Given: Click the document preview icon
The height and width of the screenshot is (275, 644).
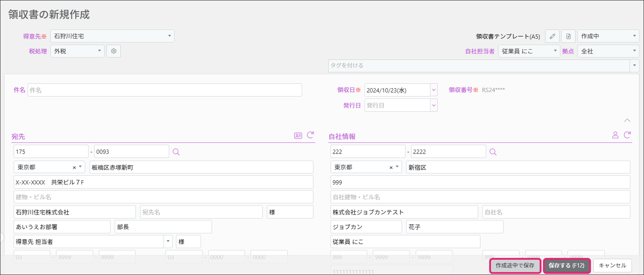Looking at the screenshot, I should click(568, 36).
